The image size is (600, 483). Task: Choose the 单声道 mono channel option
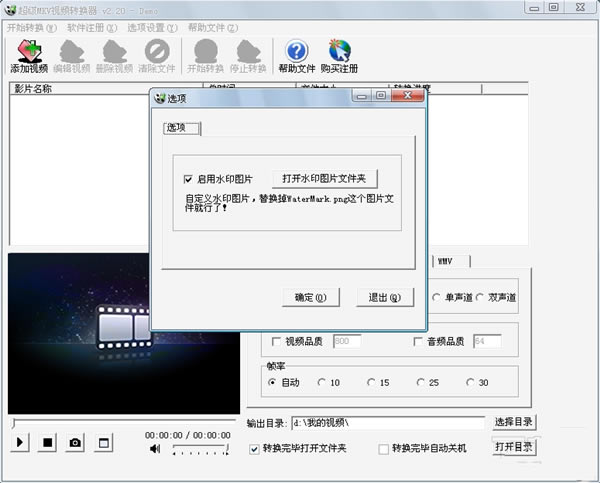pos(437,297)
